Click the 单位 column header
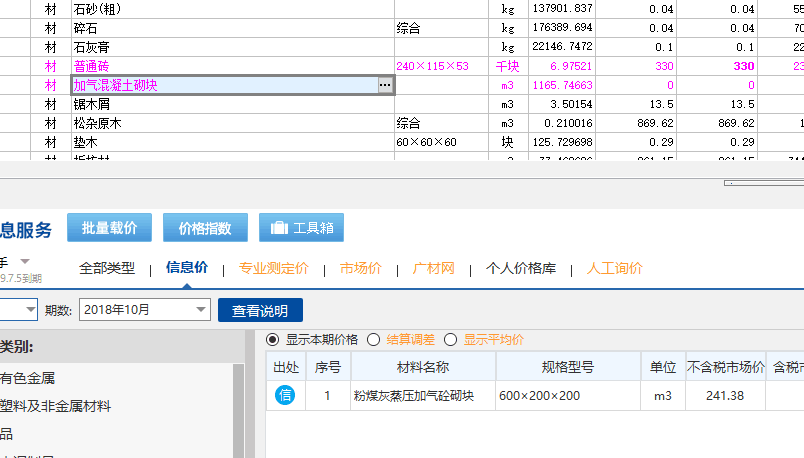The width and height of the screenshot is (804, 458). coord(663,367)
